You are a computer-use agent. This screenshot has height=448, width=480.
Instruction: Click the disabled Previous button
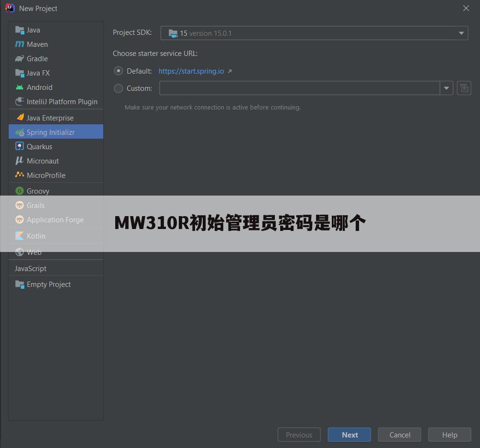(299, 435)
